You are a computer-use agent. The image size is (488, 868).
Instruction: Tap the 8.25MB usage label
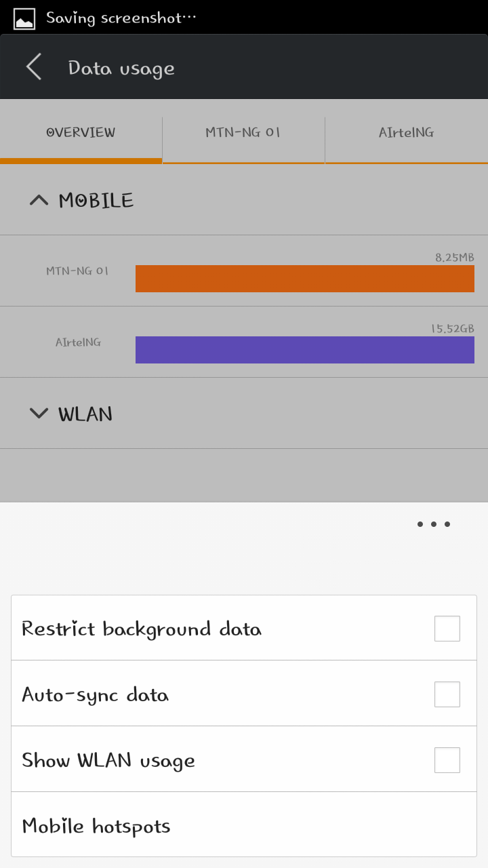(x=455, y=258)
